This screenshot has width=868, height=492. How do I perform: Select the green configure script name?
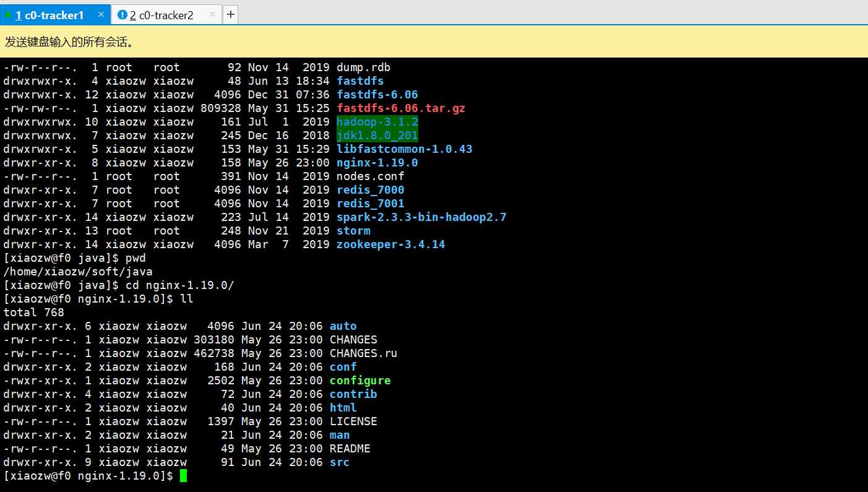(x=360, y=381)
